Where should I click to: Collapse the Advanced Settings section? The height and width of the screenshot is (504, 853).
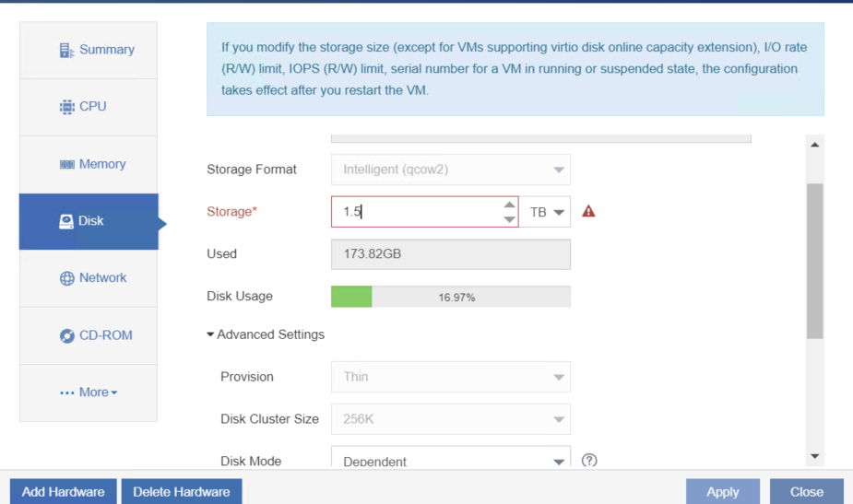pyautogui.click(x=266, y=334)
